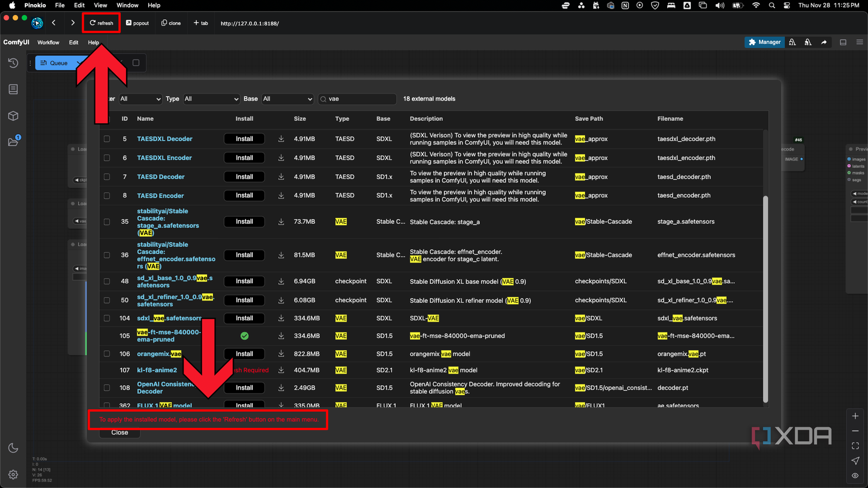Clone the current tab

click(x=171, y=23)
